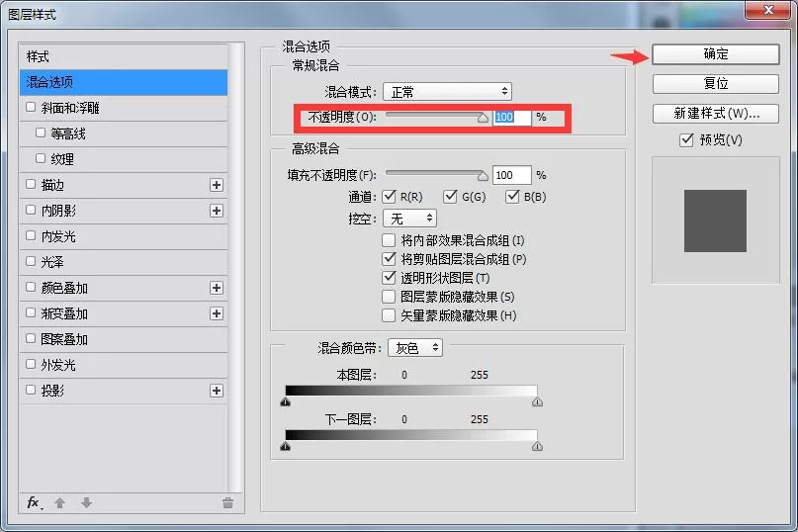The width and height of the screenshot is (798, 532).
Task: Click the 下一图层 white point slider marker
Action: coord(537,447)
